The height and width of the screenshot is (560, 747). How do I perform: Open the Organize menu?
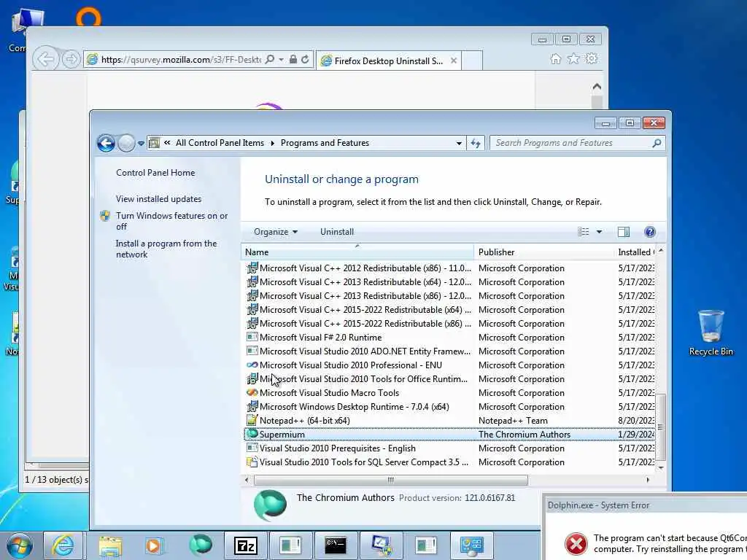[275, 232]
